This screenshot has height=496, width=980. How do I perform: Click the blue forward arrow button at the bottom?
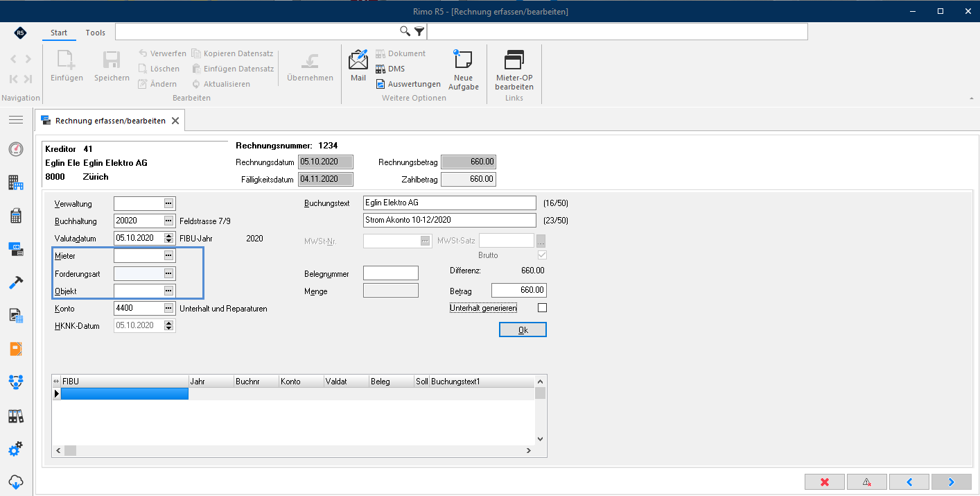point(952,482)
